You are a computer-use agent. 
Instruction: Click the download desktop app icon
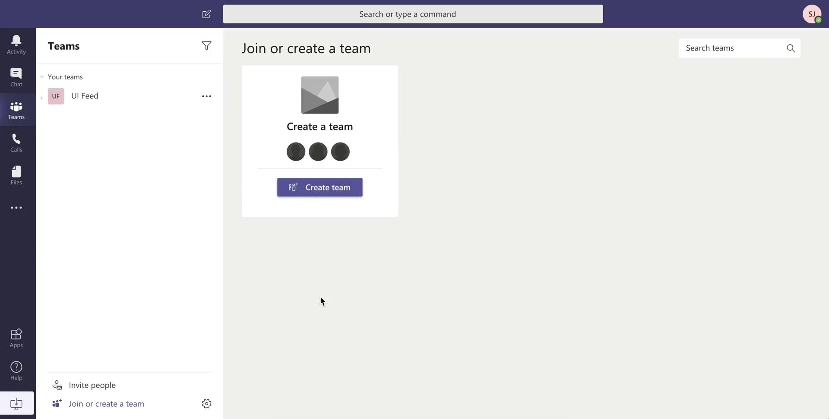pyautogui.click(x=16, y=404)
